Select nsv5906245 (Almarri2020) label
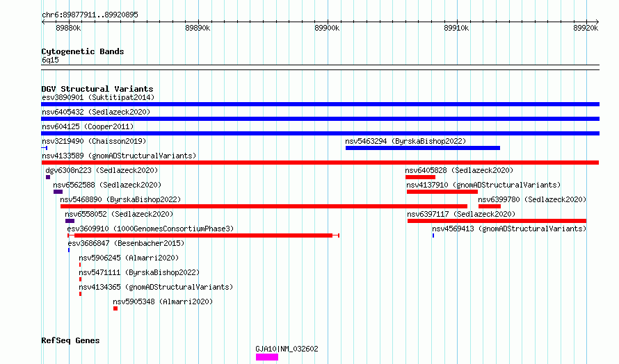This screenshot has width=619, height=364. click(x=129, y=258)
